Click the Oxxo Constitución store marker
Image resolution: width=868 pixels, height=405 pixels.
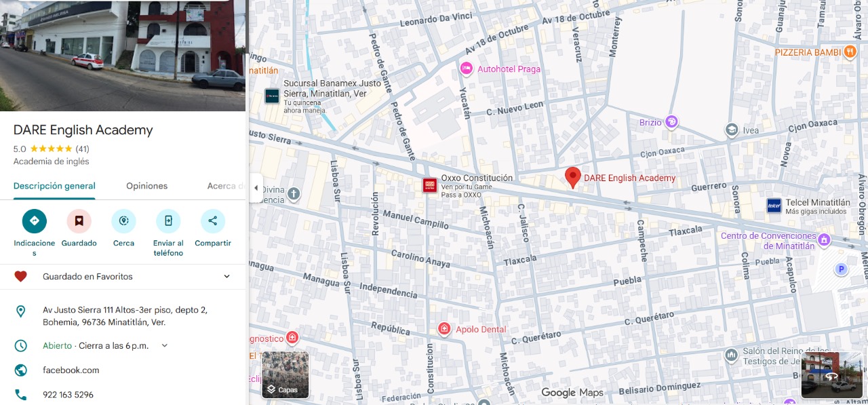click(430, 185)
